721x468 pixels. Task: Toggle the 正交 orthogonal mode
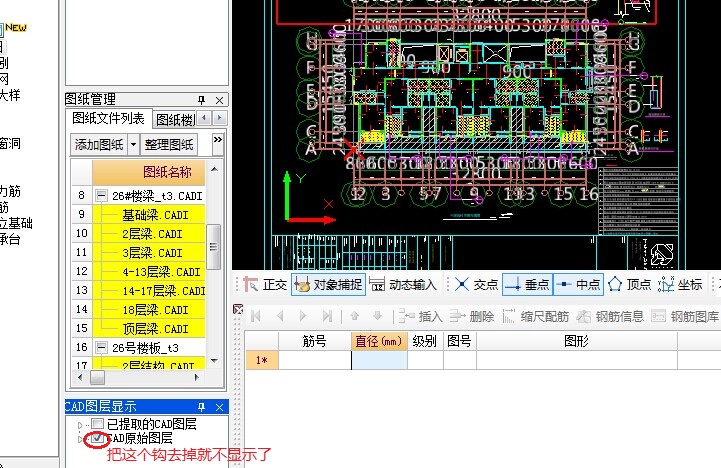[265, 285]
